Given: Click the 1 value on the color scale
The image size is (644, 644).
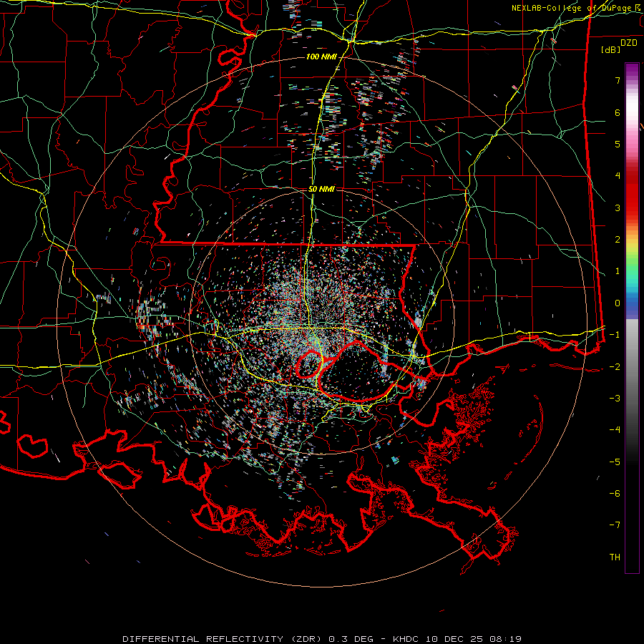Looking at the screenshot, I should pos(618,270).
